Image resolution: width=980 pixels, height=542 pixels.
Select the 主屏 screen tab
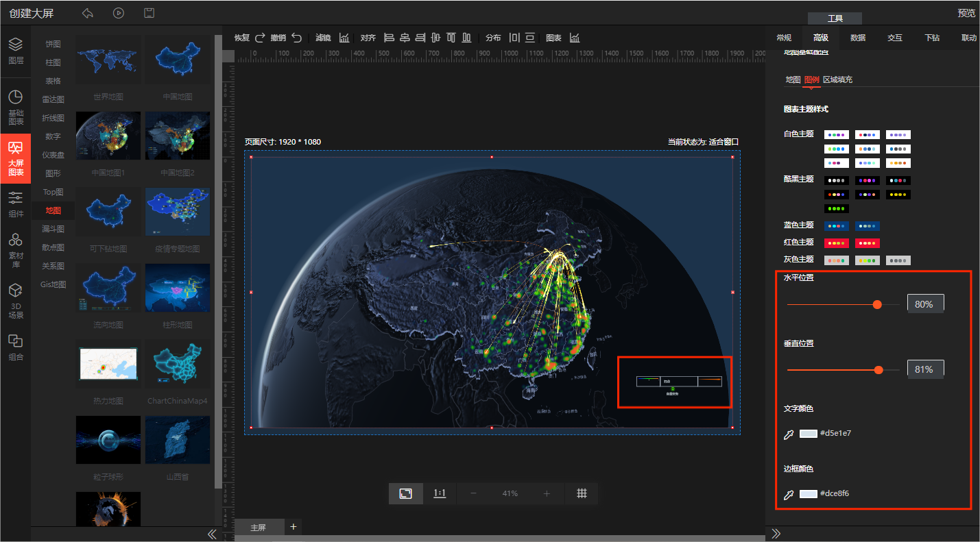pyautogui.click(x=259, y=528)
